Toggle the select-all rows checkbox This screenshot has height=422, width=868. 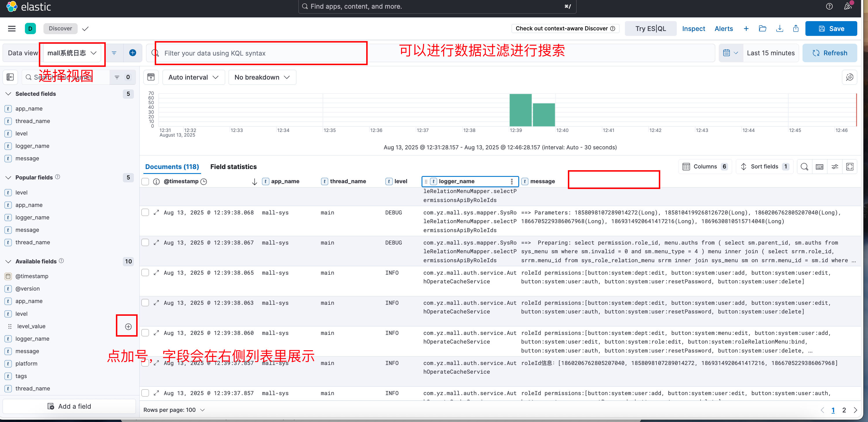click(x=145, y=181)
